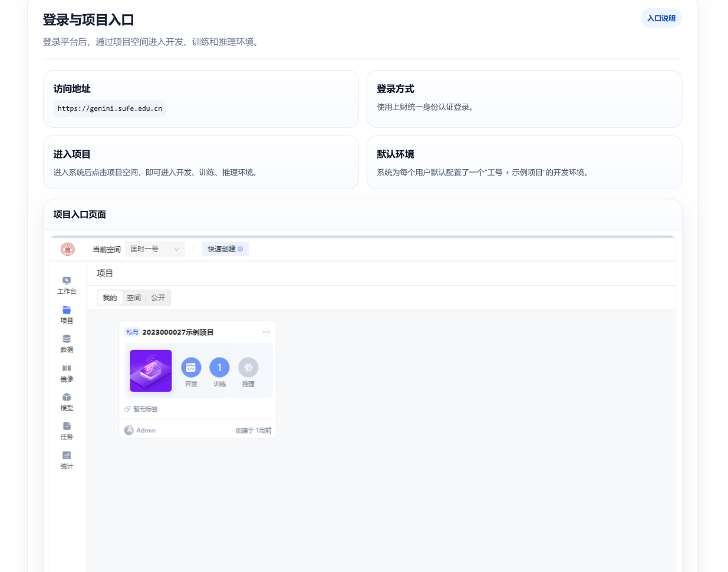Open 镜像 in the sidebar
The image size is (728, 572).
tap(67, 373)
